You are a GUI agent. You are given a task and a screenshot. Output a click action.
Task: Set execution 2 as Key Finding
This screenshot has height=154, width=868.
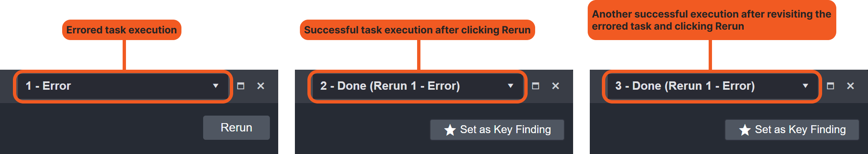coord(497,130)
